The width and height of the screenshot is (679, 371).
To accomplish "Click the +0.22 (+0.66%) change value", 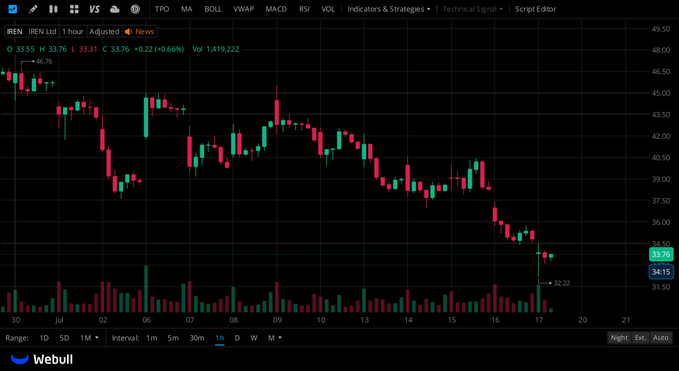I will pos(159,49).
